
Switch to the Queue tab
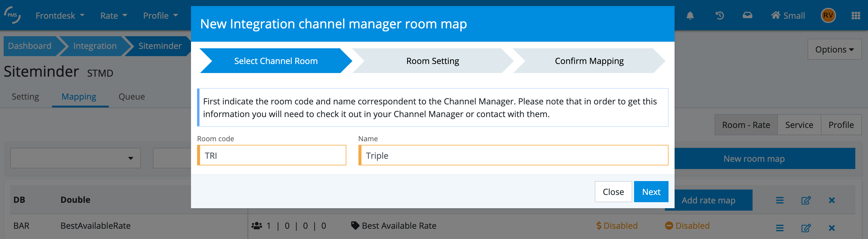(x=131, y=97)
